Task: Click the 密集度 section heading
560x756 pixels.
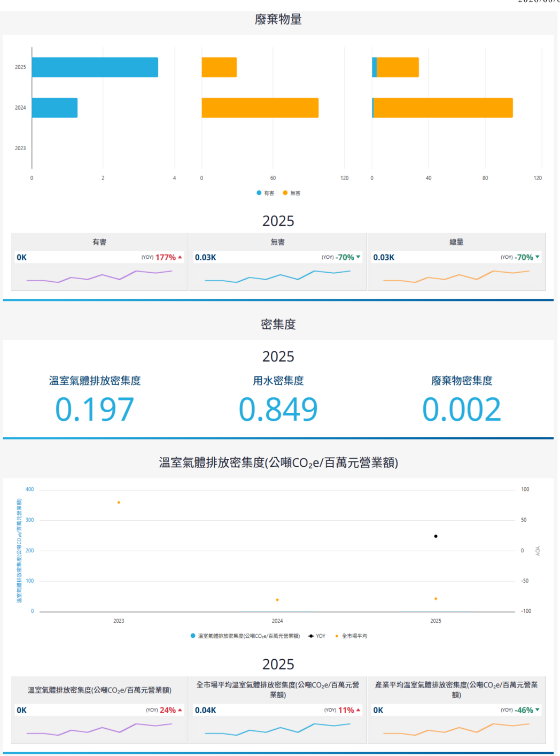Action: tap(278, 324)
